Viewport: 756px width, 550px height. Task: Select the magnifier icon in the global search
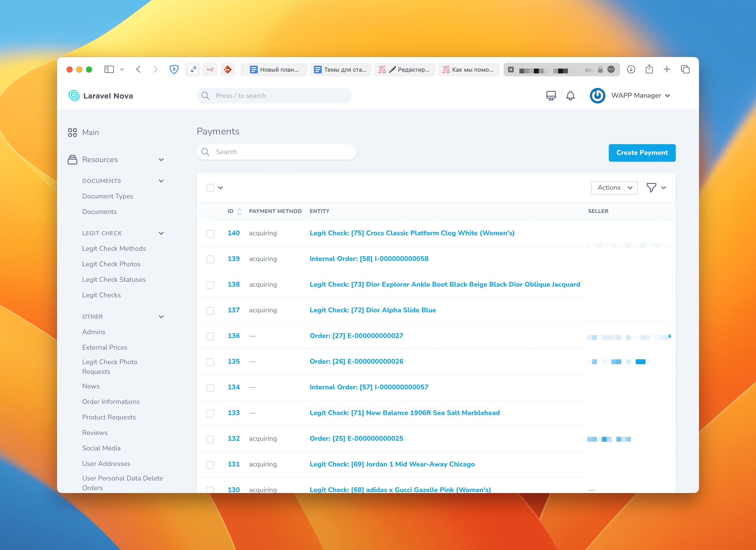[205, 96]
